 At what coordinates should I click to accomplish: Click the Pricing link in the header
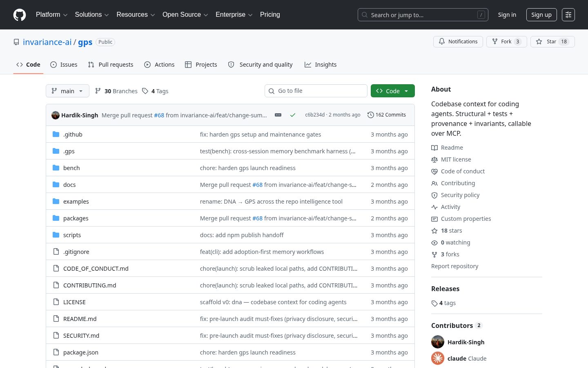(x=270, y=15)
